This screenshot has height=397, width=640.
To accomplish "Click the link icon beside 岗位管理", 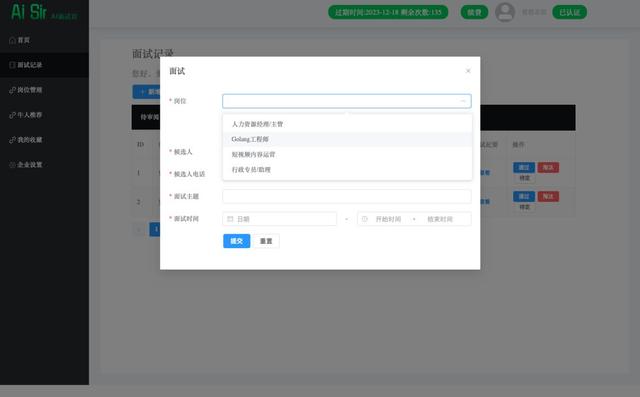I will 12,90.
